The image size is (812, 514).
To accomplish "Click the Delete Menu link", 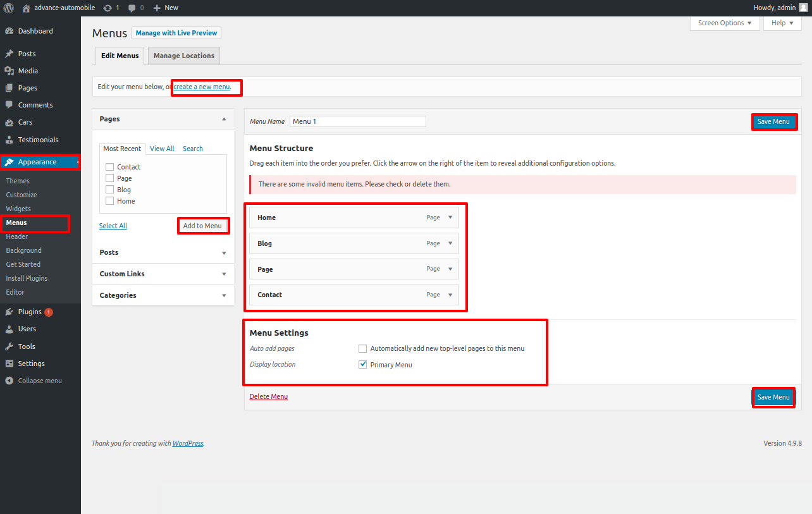I will click(269, 396).
